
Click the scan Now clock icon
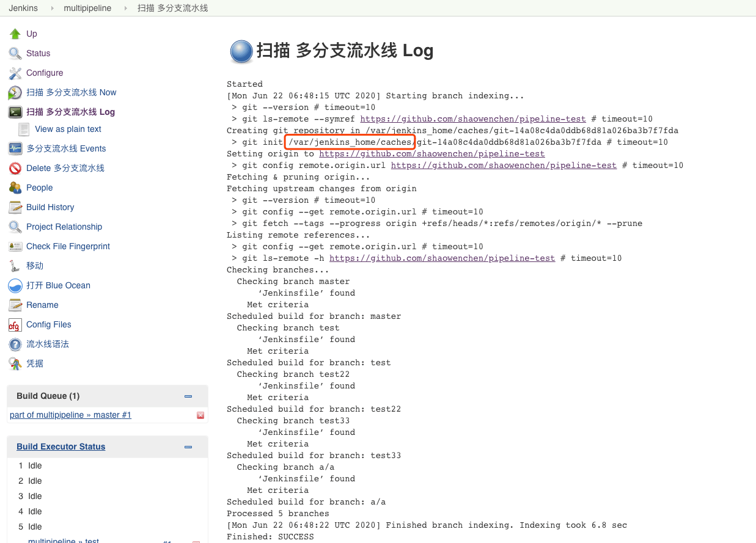pyautogui.click(x=15, y=92)
